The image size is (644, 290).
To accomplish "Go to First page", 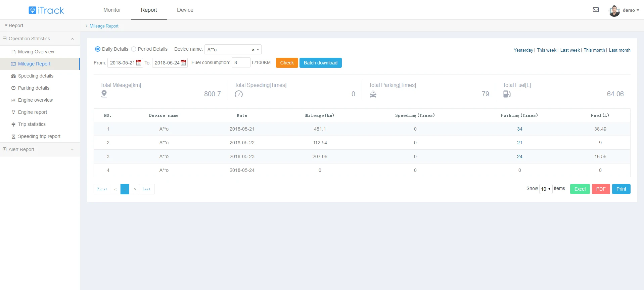I will 102,189.
